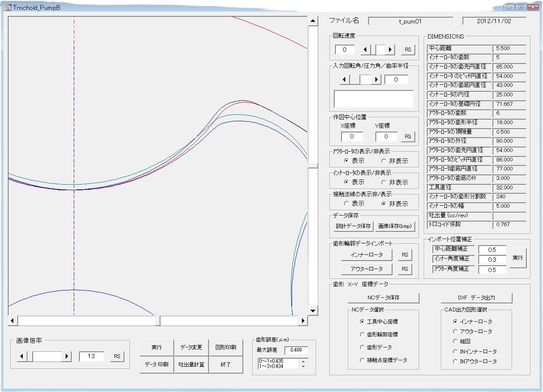Click 設計データ保存 button
Image resolution: width=543 pixels, height=392 pixels.
[353, 226]
